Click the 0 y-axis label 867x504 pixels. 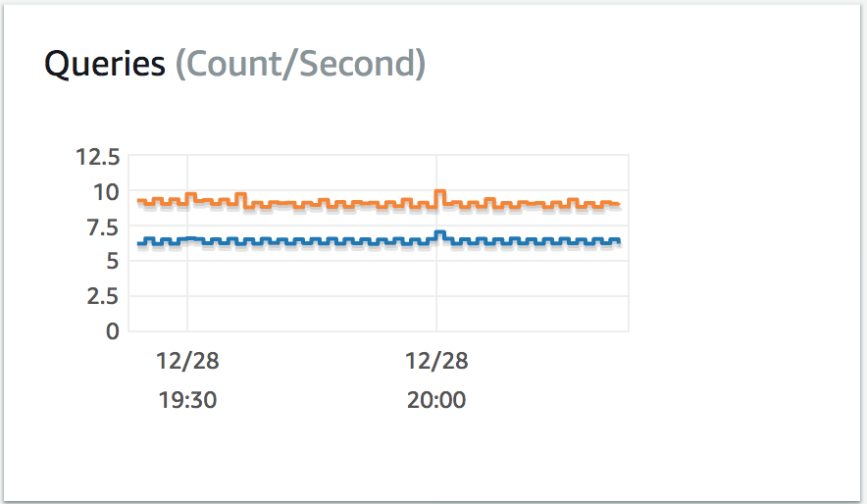[113, 331]
